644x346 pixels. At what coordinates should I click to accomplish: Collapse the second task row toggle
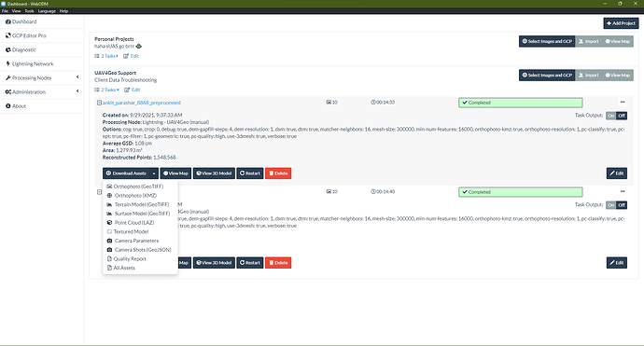coord(99,192)
